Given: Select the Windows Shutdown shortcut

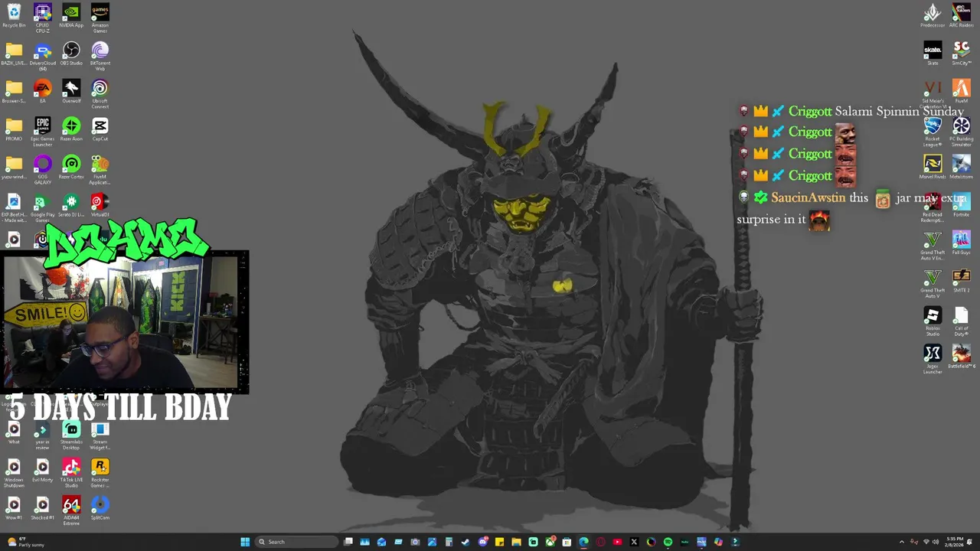Looking at the screenshot, I should tap(14, 473).
